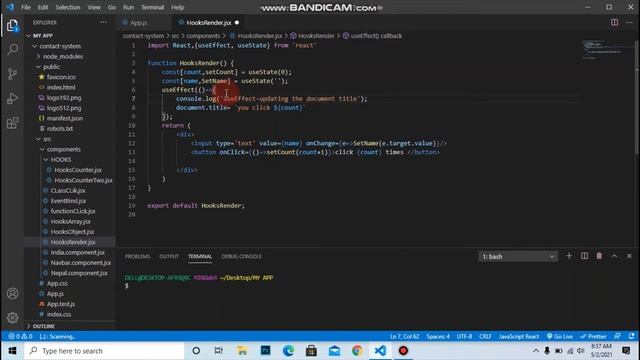The height and width of the screenshot is (360, 640).
Task: Click the Split Editor Right icon
Action: [614, 22]
